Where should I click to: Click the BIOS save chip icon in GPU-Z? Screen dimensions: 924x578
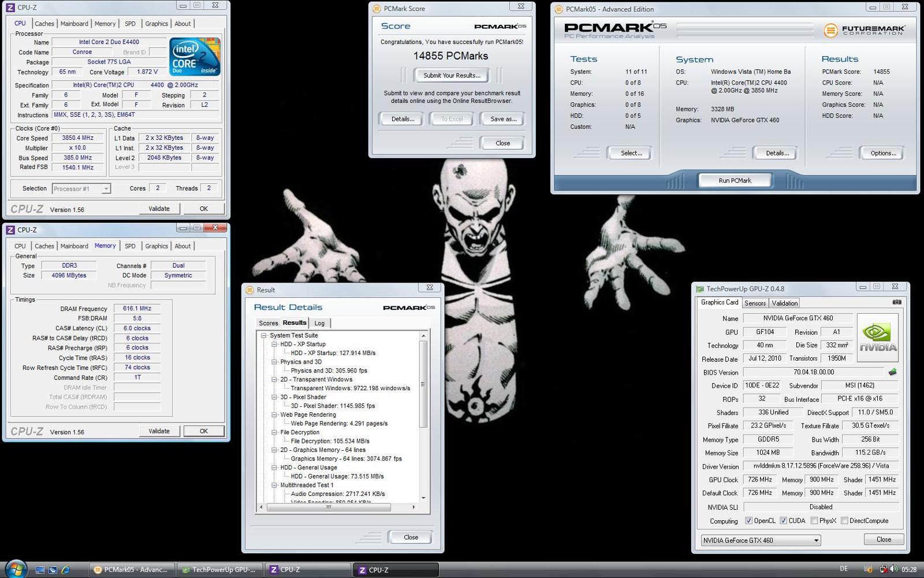coord(892,372)
